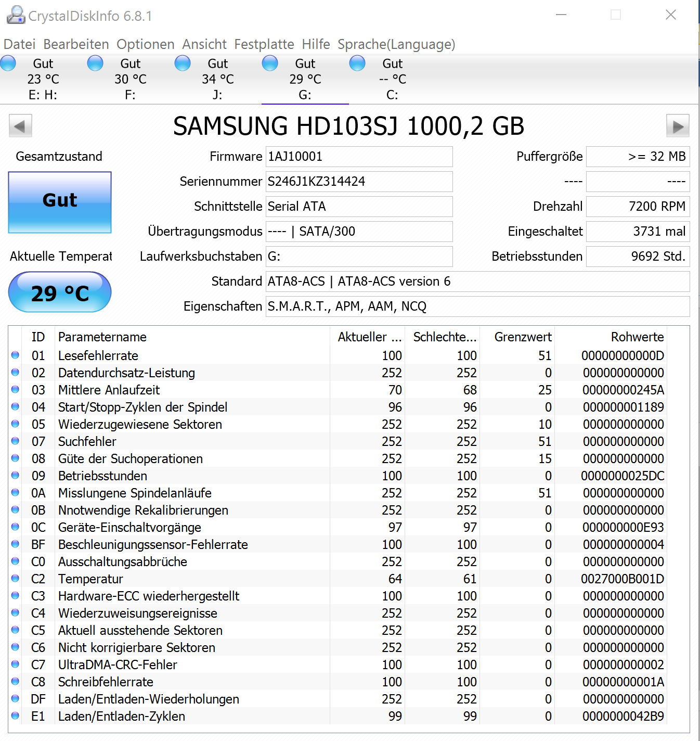Click status dot for UltraDMA-CRC-Fehler row
The width and height of the screenshot is (700, 741).
click(15, 664)
